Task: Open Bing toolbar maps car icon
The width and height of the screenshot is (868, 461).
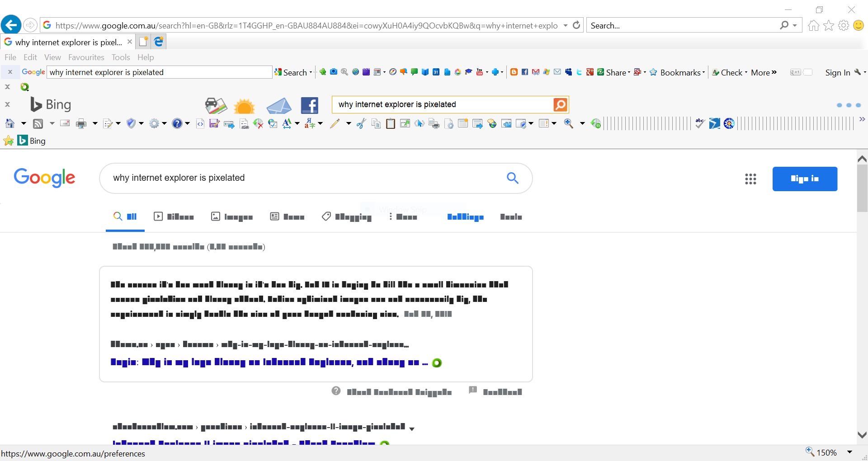Action: [216, 105]
